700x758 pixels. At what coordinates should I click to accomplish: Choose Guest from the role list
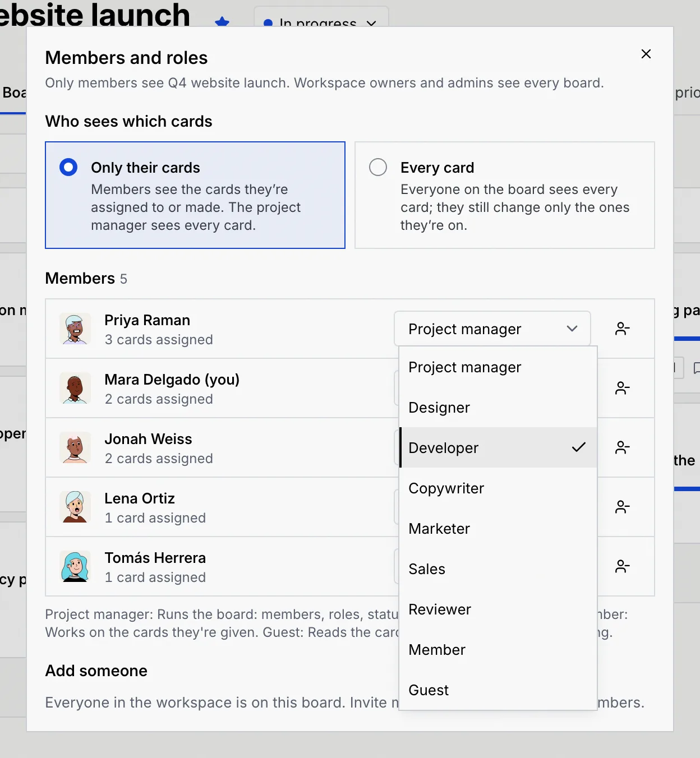498,690
